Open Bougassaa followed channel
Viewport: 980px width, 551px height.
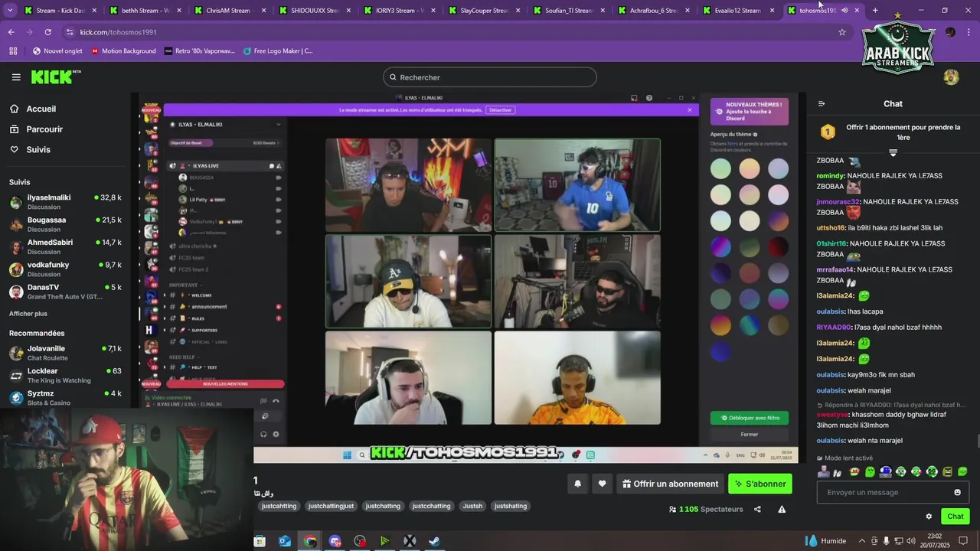[x=66, y=224]
